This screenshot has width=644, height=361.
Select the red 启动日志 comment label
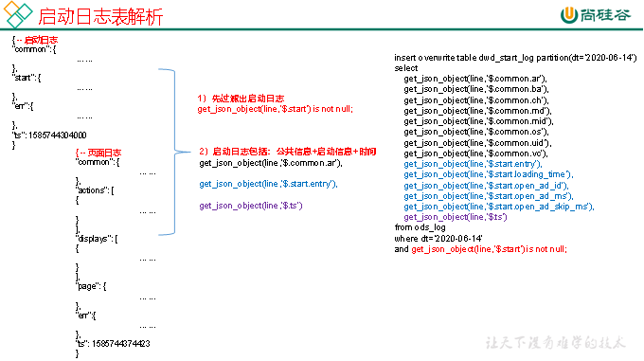point(41,40)
